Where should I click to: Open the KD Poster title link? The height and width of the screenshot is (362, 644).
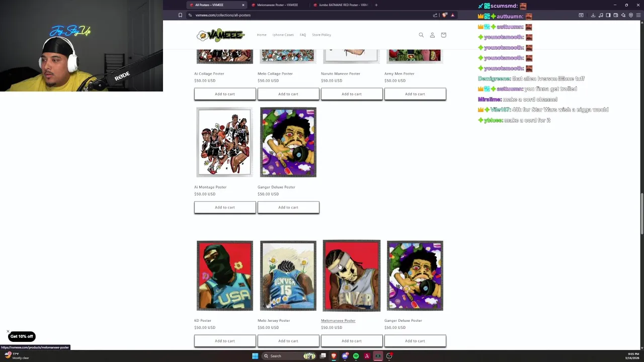(203, 320)
